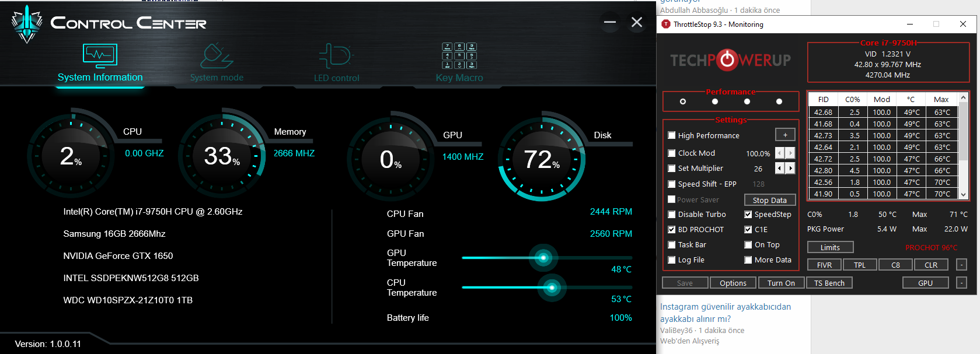Click Speed Shift EPP value 128 field
Image resolution: width=980 pixels, height=354 pixels.
[x=758, y=184]
